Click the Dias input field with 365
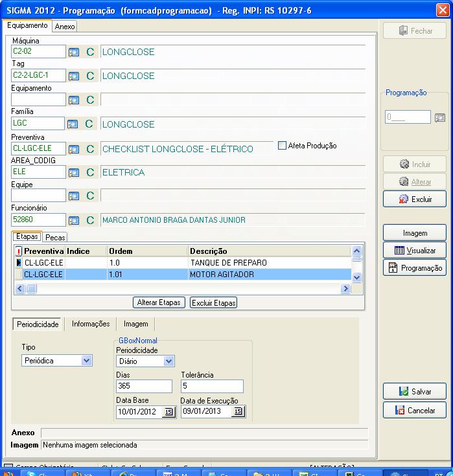The width and height of the screenshot is (453, 476). click(x=144, y=386)
